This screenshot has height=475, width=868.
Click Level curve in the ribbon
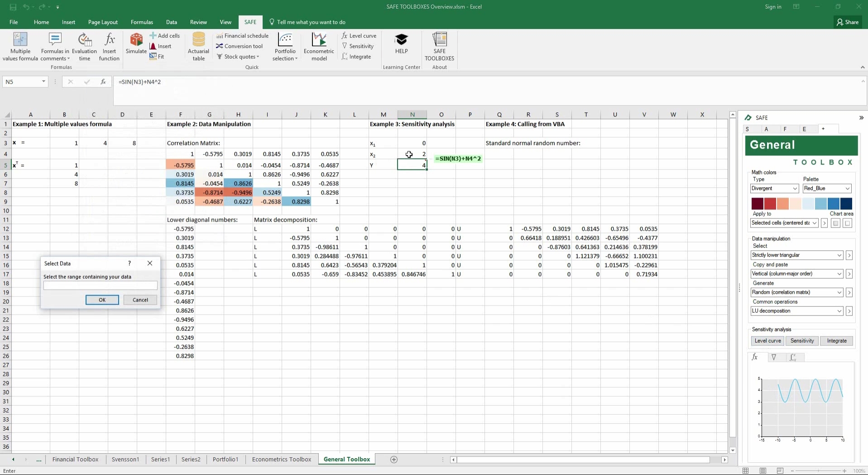click(x=359, y=36)
